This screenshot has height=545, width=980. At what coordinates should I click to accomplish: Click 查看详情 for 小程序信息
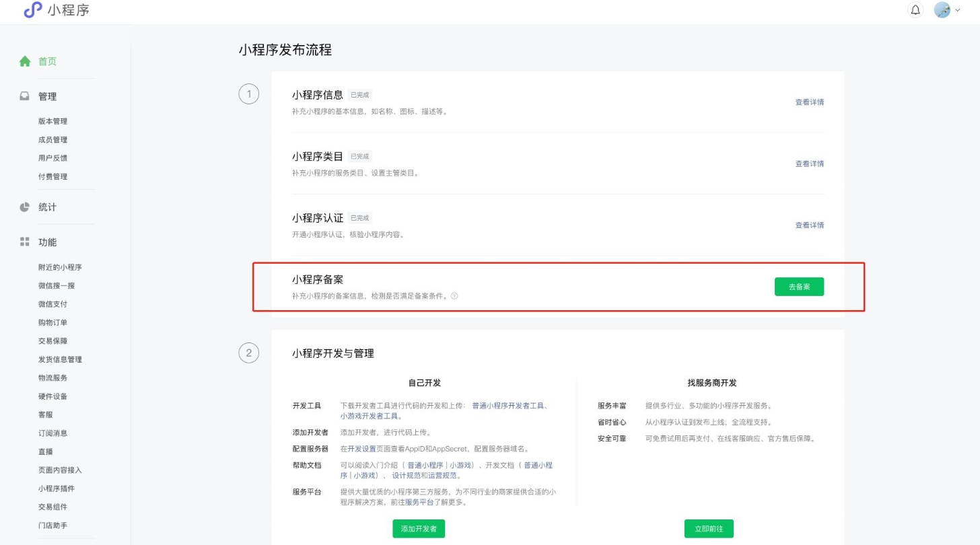tap(810, 102)
